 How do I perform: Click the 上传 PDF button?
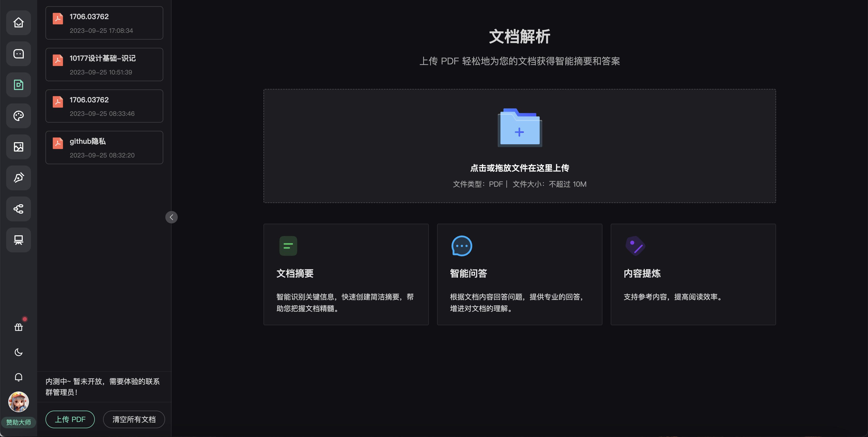pyautogui.click(x=70, y=419)
